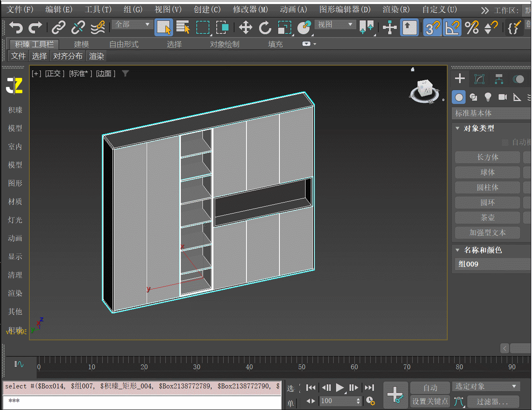Image resolution: width=532 pixels, height=410 pixels.
Task: Pick the Select and Move tool
Action: [x=246, y=28]
